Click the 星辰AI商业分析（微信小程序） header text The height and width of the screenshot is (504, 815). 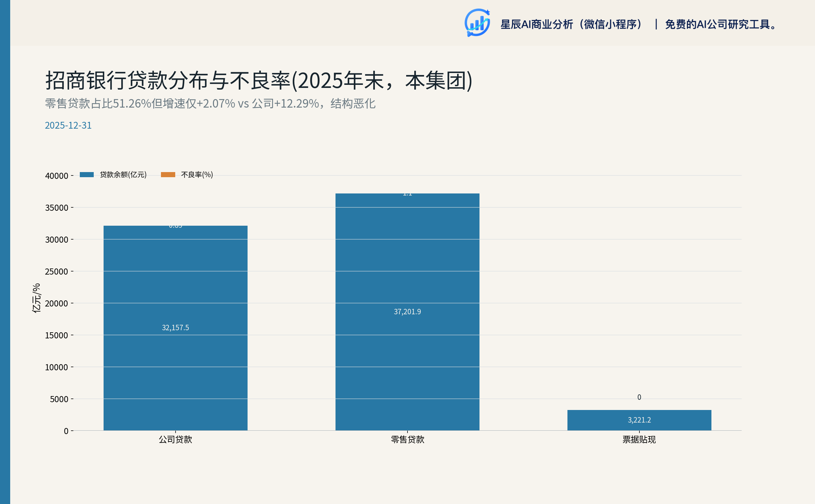[571, 24]
